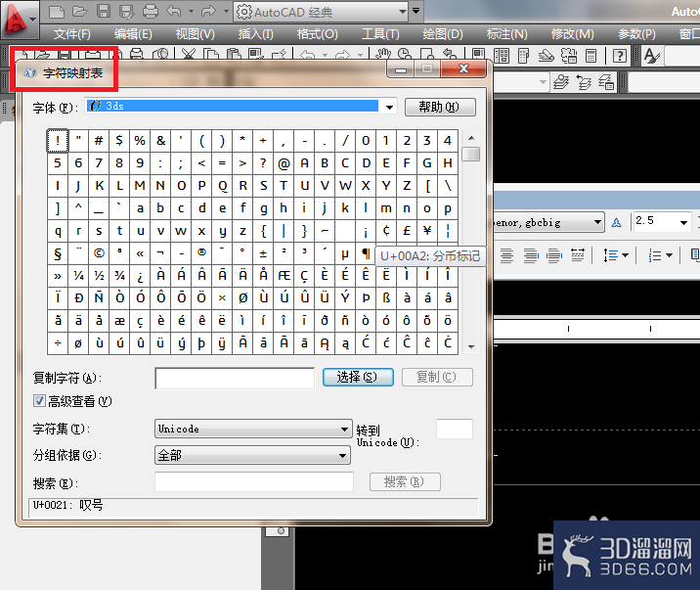Select the Pan hand tool
Viewport: 700px width, 590px height.
382,55
